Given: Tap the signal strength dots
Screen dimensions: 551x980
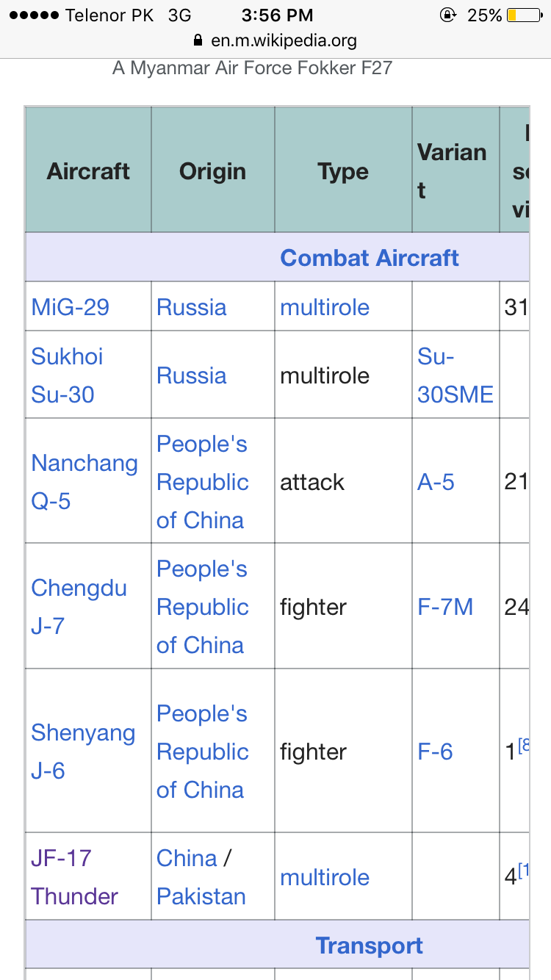Looking at the screenshot, I should (32, 15).
